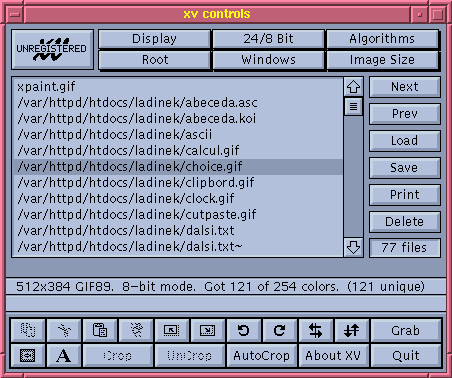
Task: Click the Paste clipboard icon
Action: click(100, 330)
